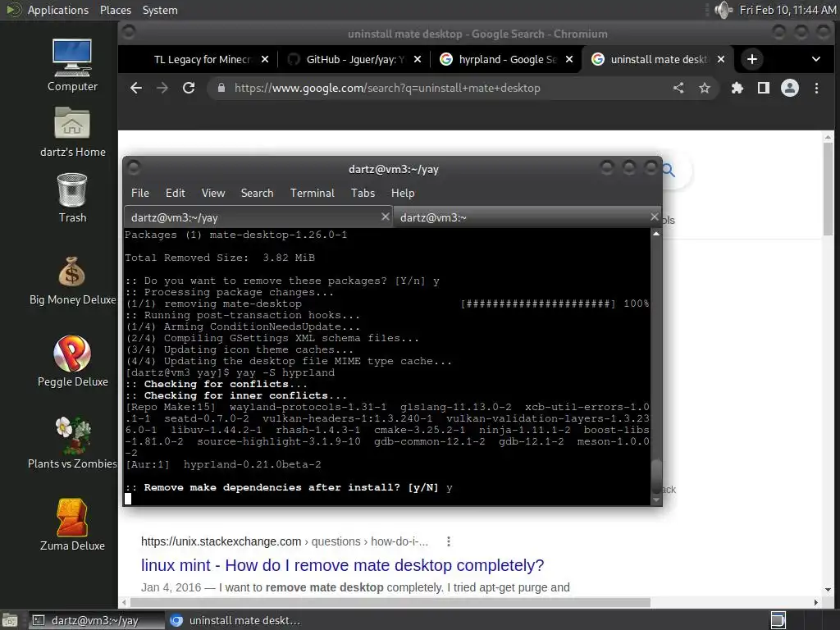This screenshot has height=630, width=840.
Task: Close the TL Legacy for Minecraft tab
Action: pyautogui.click(x=265, y=59)
